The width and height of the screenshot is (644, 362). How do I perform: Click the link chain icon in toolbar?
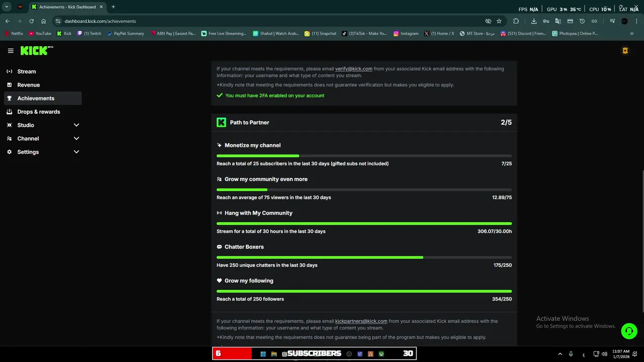594,21
